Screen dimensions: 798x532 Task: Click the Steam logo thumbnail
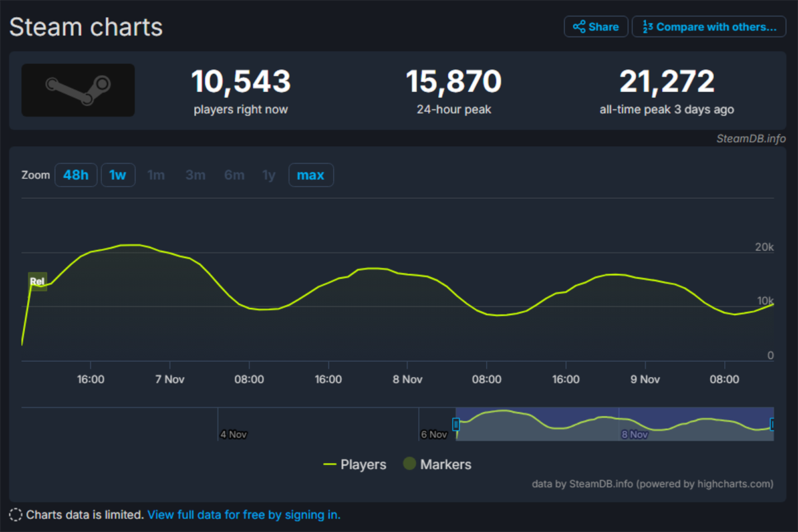coord(78,90)
